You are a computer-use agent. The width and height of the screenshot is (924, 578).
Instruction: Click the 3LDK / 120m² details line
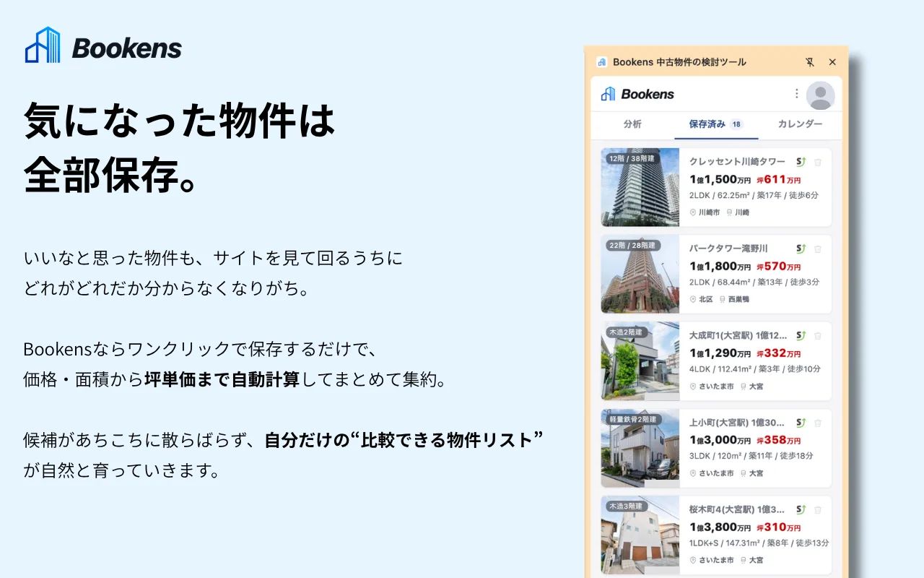coord(751,456)
